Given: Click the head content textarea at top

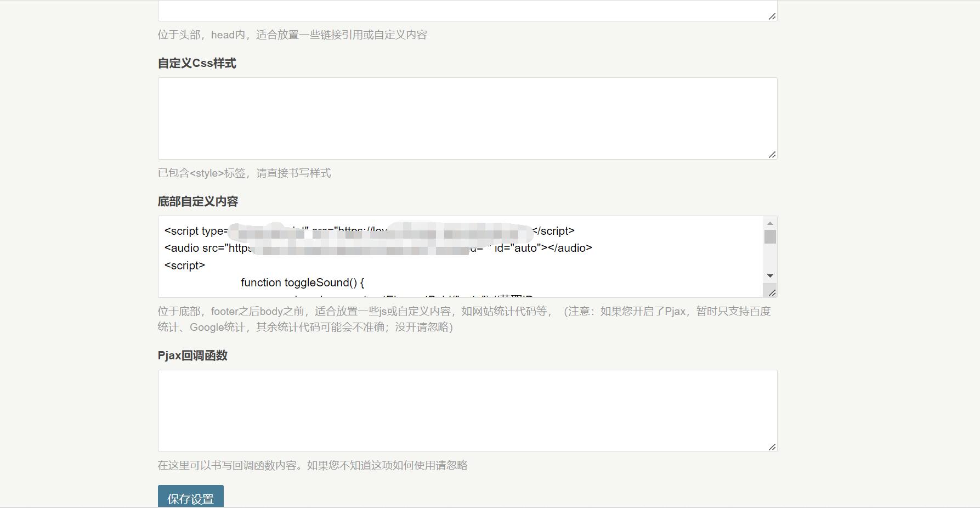Looking at the screenshot, I should (x=467, y=10).
